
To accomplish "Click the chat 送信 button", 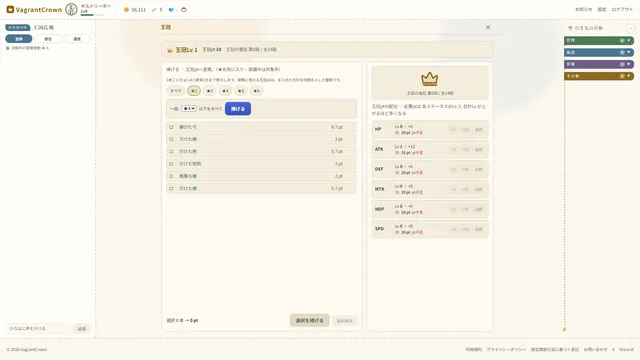I will click(82, 329).
